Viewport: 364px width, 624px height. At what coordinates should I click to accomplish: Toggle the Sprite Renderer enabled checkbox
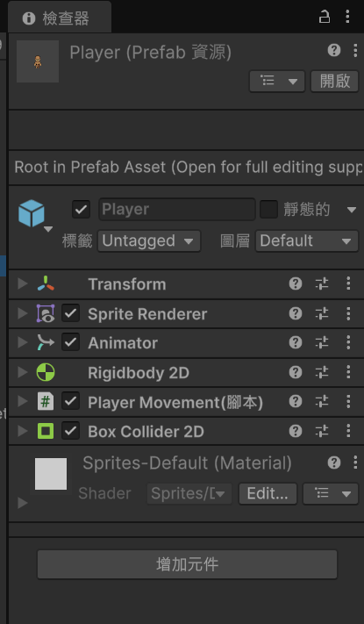point(70,313)
